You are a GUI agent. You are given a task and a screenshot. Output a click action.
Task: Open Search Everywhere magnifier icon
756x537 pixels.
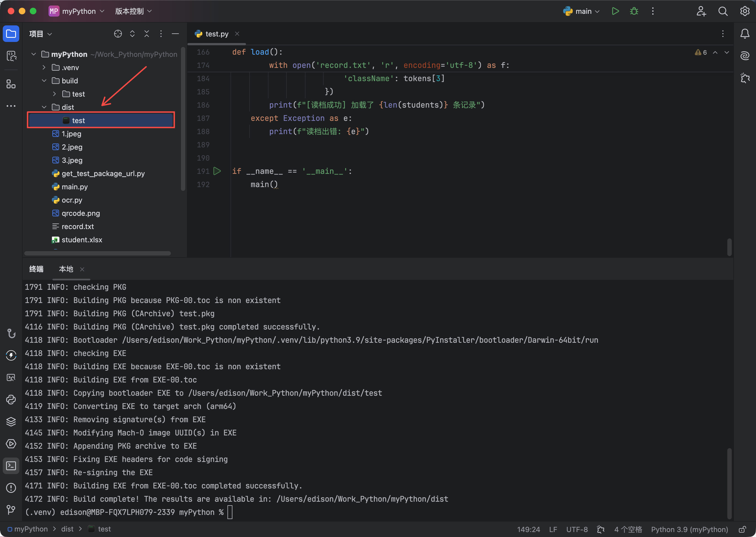[723, 11]
